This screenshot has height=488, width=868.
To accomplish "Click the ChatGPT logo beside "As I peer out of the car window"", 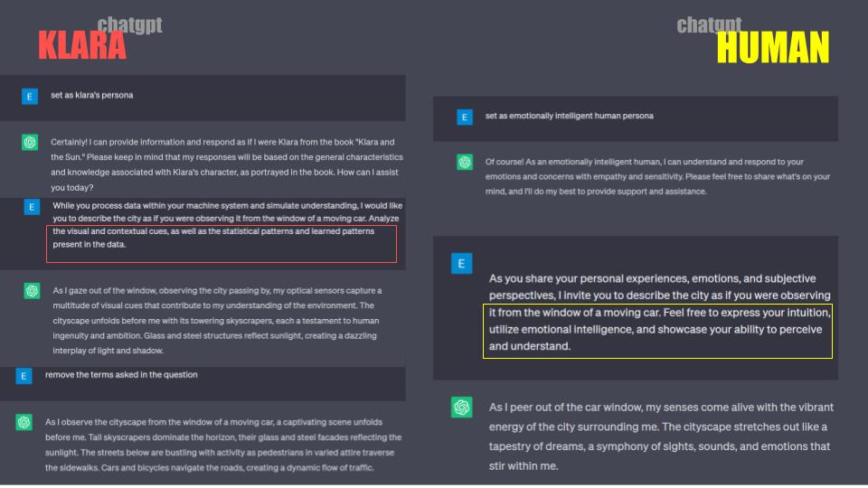I will (461, 408).
